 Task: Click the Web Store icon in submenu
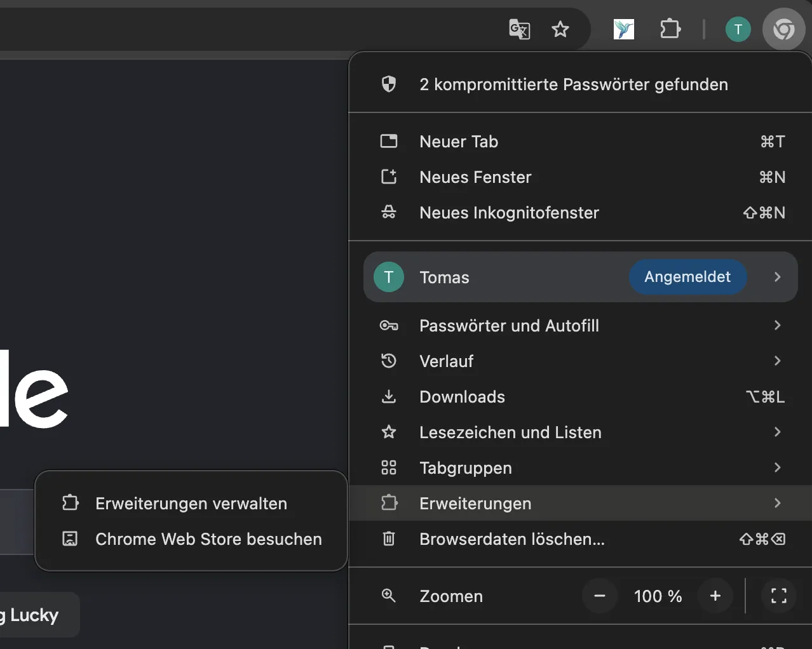pyautogui.click(x=70, y=539)
